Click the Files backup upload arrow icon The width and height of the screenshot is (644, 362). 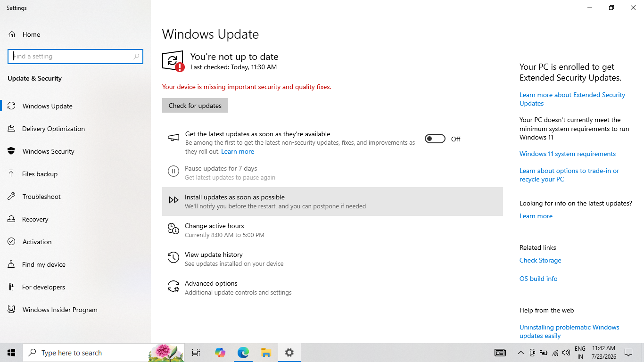click(x=12, y=174)
